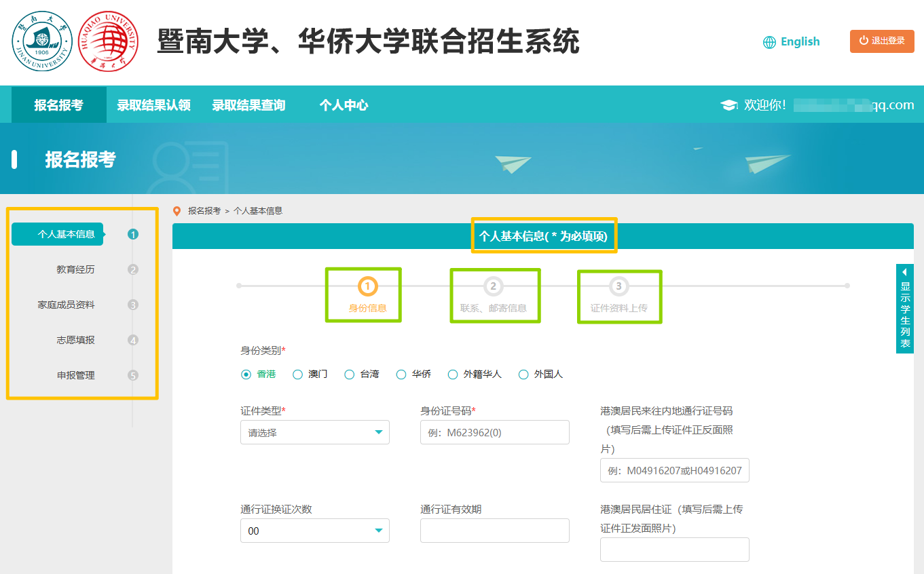924x574 pixels.
Task: Click the 退出登录 button
Action: pyautogui.click(x=882, y=41)
